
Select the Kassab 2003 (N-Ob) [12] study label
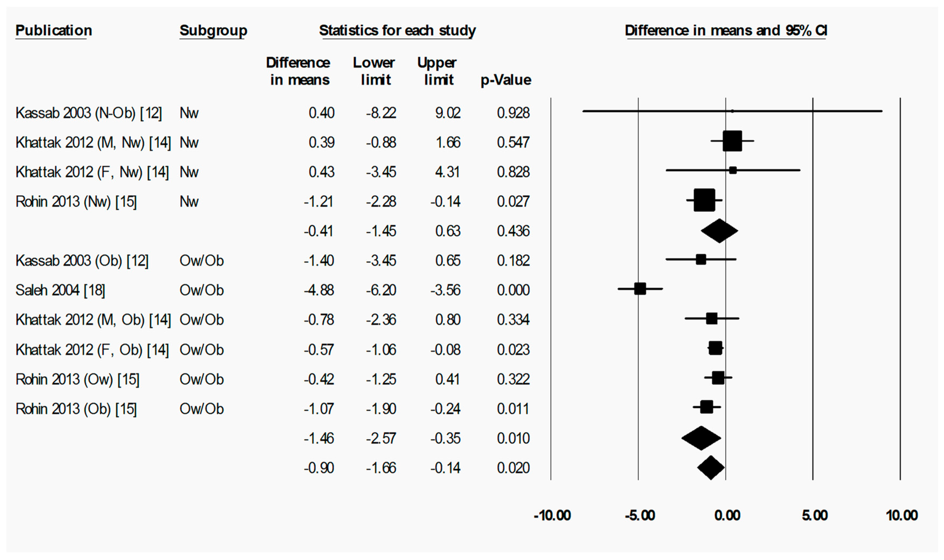click(x=89, y=113)
